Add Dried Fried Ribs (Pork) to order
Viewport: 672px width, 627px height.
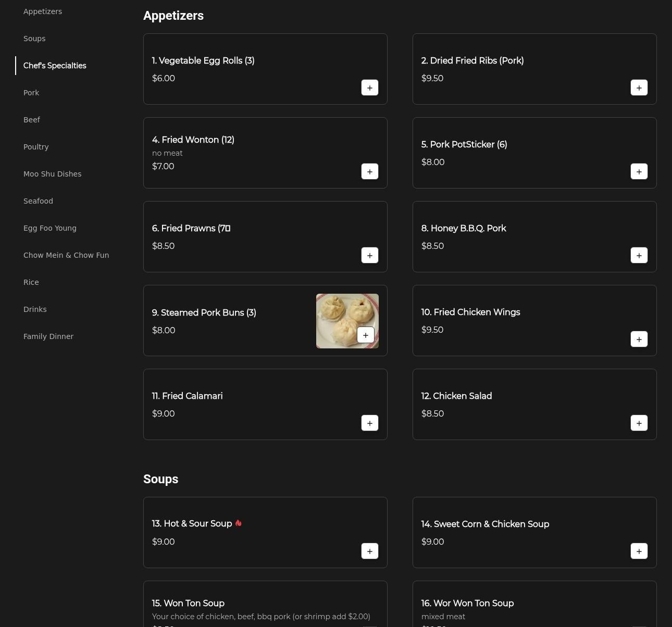(639, 87)
